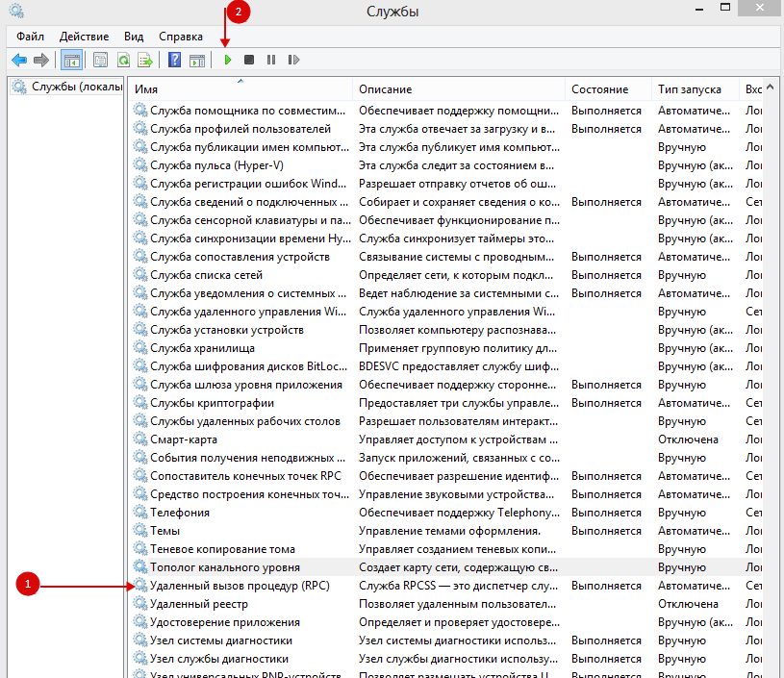Click the Тип запуска column header

click(x=689, y=88)
